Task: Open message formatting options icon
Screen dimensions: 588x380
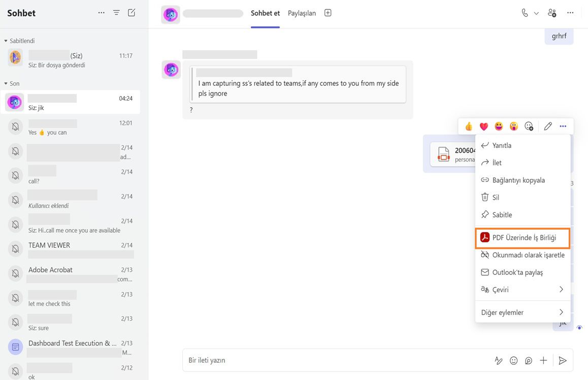Action: click(x=498, y=360)
